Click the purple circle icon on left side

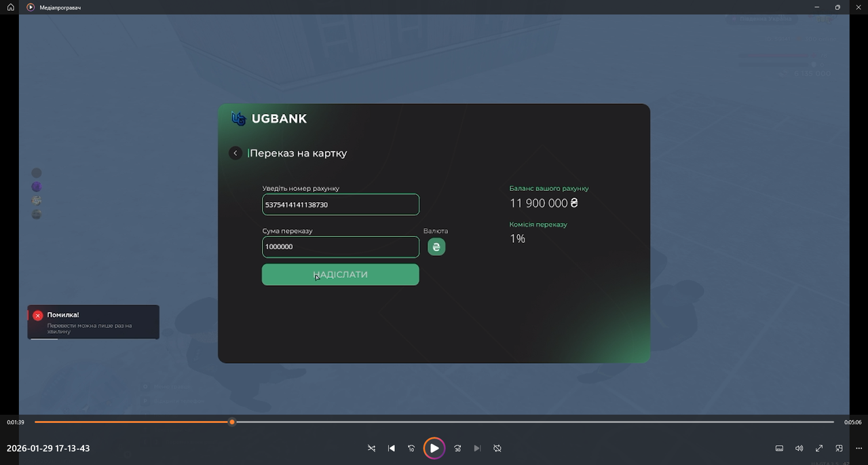tap(37, 187)
